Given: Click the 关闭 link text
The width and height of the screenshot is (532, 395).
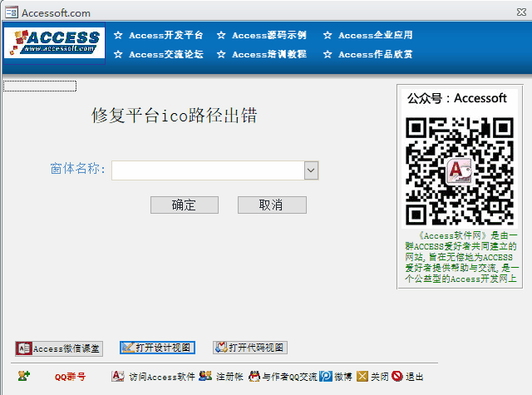Looking at the screenshot, I should click(380, 377).
